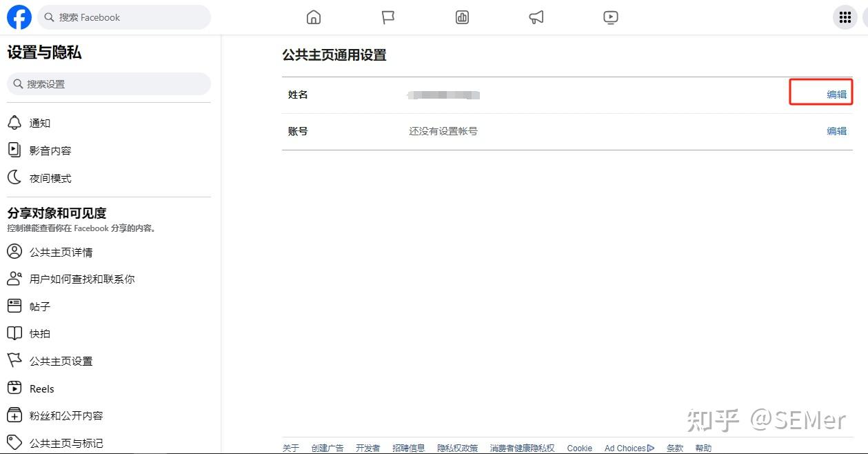This screenshot has width=868, height=454.
Task: Open the insights chart icon in top bar
Action: [463, 17]
